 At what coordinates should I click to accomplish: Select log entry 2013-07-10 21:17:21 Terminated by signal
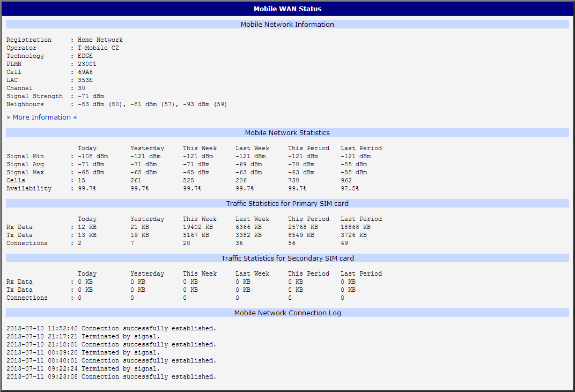tap(83, 337)
